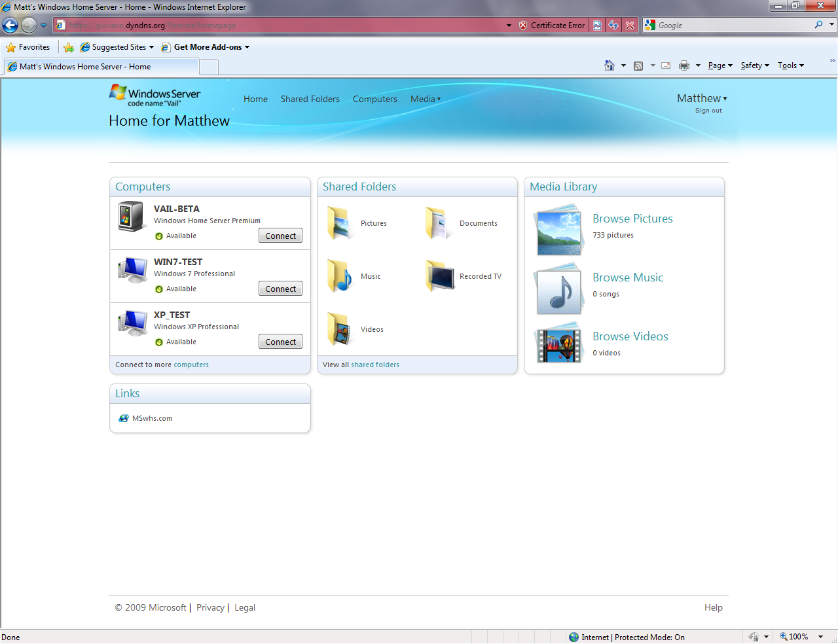
Task: Connect to the WIN7-TEST computer
Action: click(x=280, y=289)
